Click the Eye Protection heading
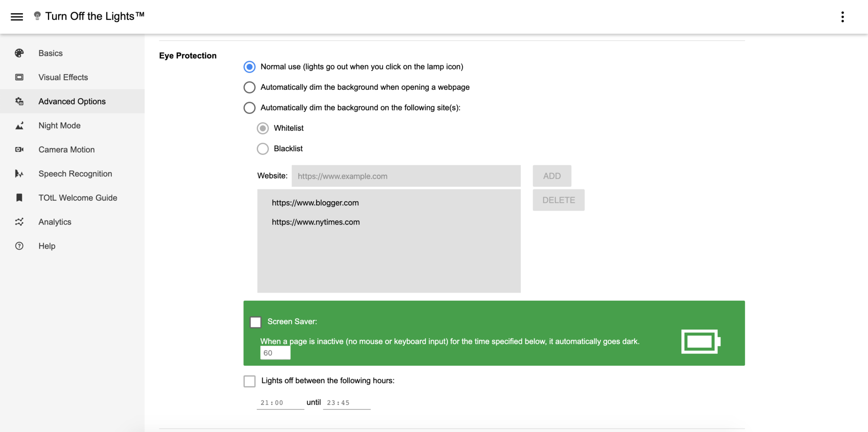This screenshot has width=868, height=432. coord(188,55)
